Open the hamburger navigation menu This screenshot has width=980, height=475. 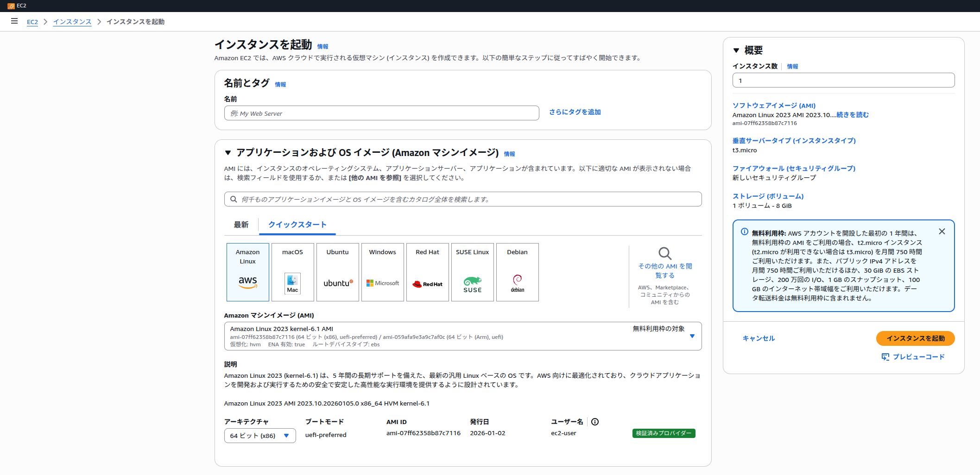(x=14, y=21)
